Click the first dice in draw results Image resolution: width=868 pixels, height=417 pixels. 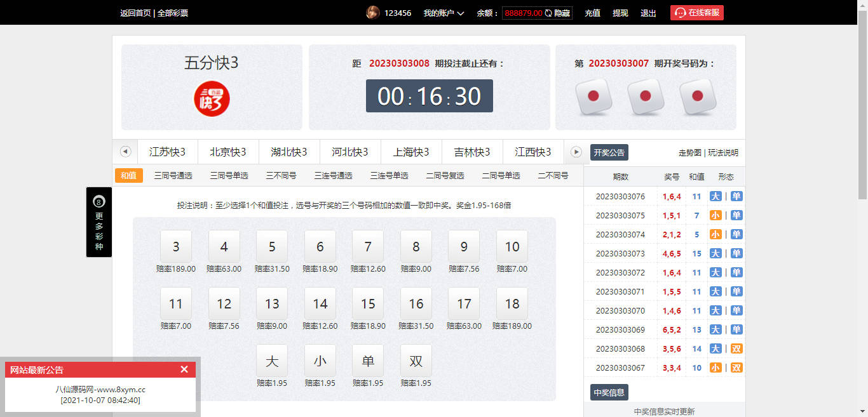coord(593,96)
